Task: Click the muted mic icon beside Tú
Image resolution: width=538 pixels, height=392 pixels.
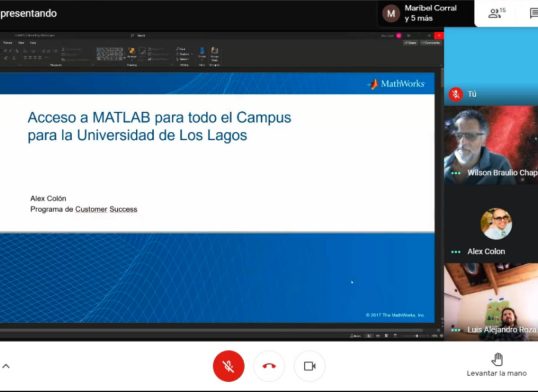Action: pos(456,94)
